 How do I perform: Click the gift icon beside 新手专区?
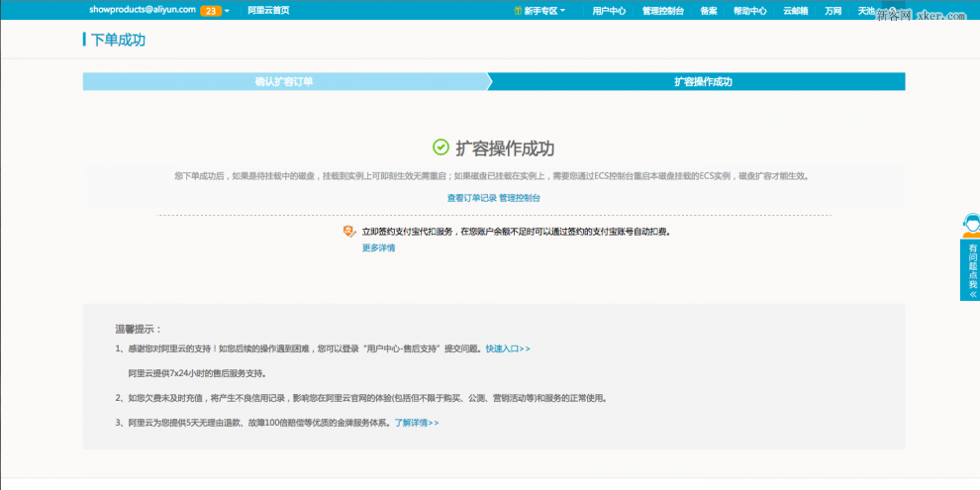tap(518, 11)
